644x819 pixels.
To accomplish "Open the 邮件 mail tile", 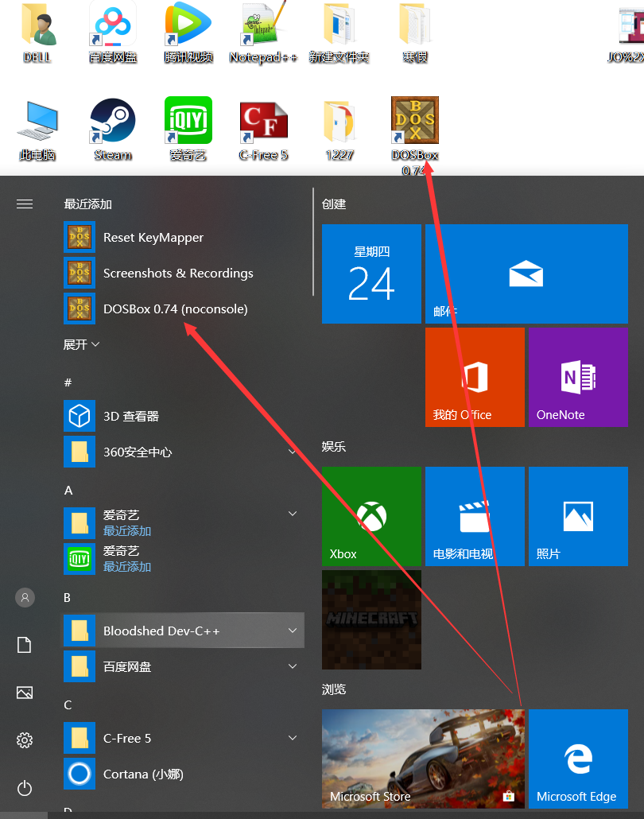I will [526, 274].
